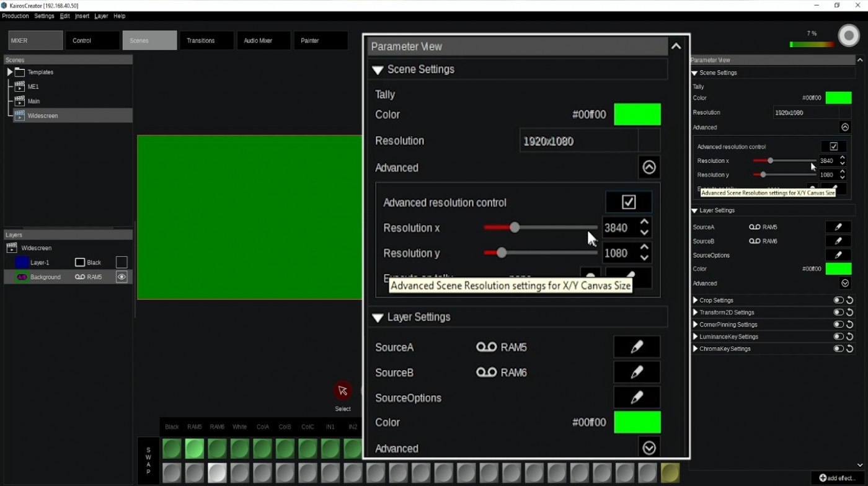Expand the ChromaKey Settings section
The image size is (868, 486).
(695, 348)
